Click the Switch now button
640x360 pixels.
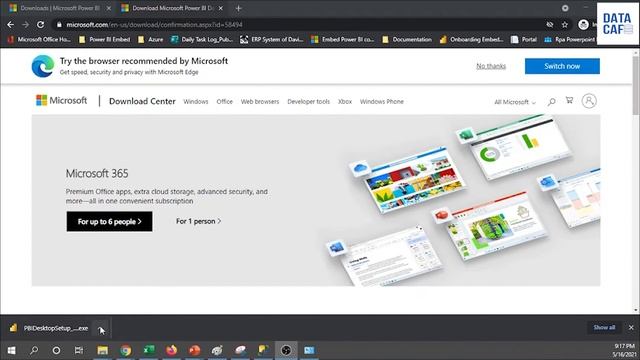tap(562, 66)
